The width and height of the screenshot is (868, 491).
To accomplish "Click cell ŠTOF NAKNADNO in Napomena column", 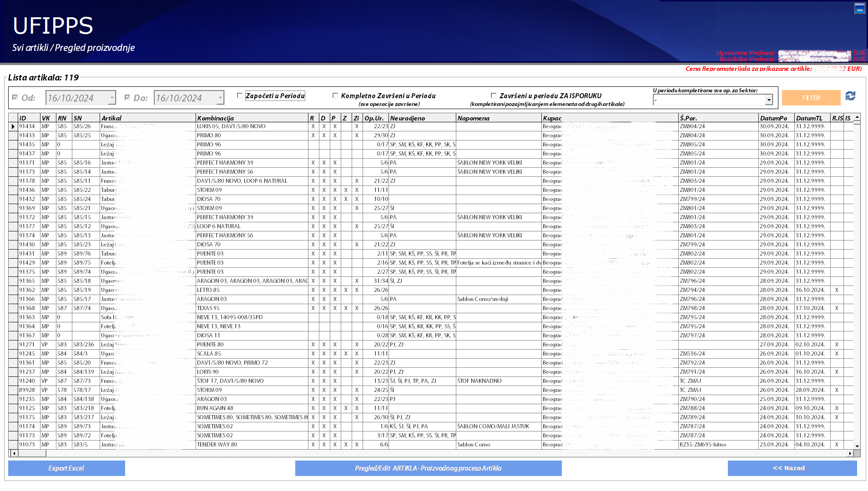I will click(x=499, y=381).
